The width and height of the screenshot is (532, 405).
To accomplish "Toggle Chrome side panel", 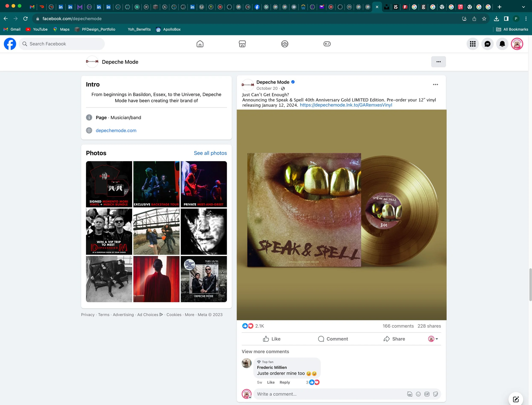I will click(506, 19).
